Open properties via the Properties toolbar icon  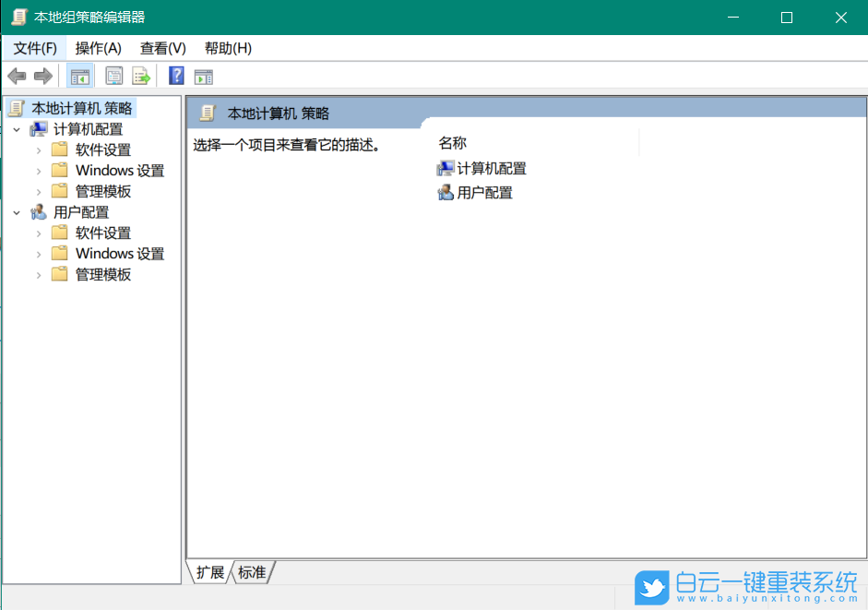tap(113, 76)
